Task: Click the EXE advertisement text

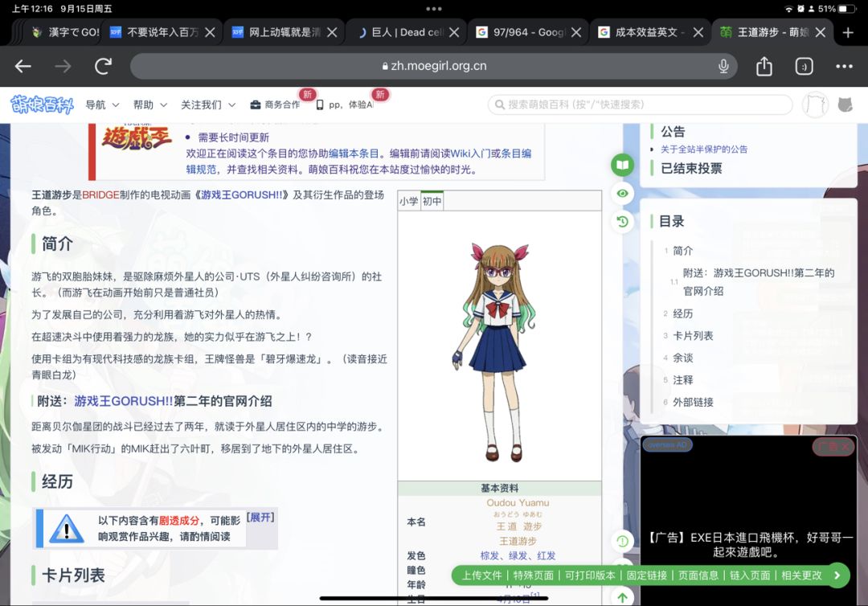Action: (751, 545)
